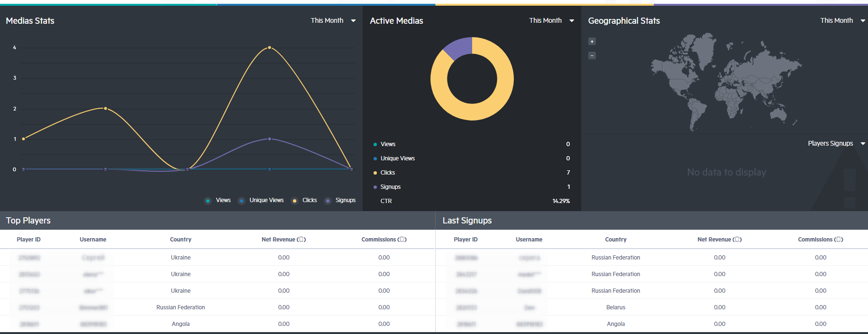Image resolution: width=868 pixels, height=334 pixels.
Task: Toggle Clicks series in chart legend
Action: [x=304, y=200]
